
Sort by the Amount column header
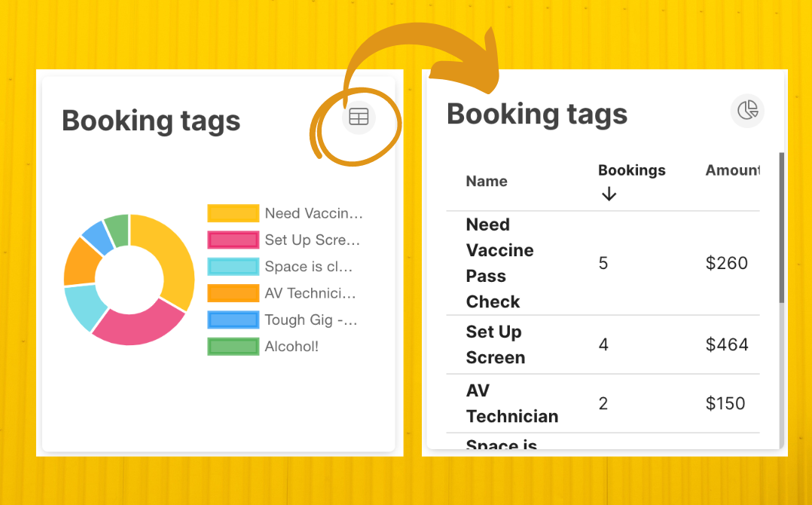(732, 170)
